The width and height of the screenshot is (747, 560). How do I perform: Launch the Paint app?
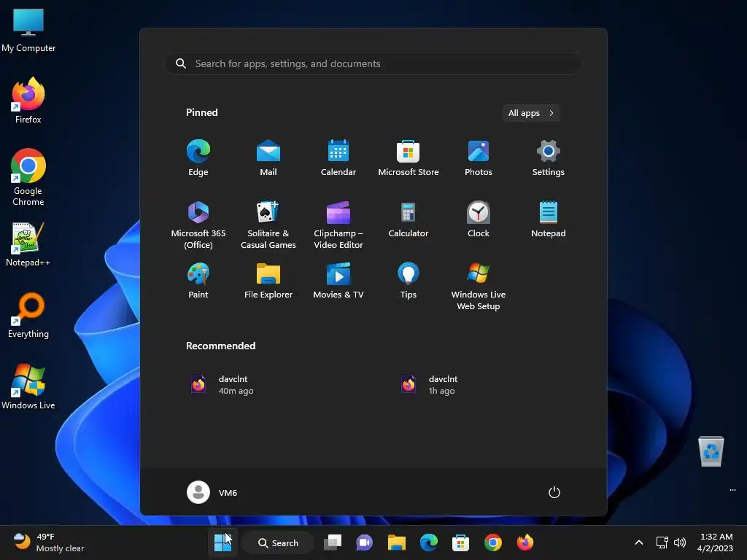[198, 281]
